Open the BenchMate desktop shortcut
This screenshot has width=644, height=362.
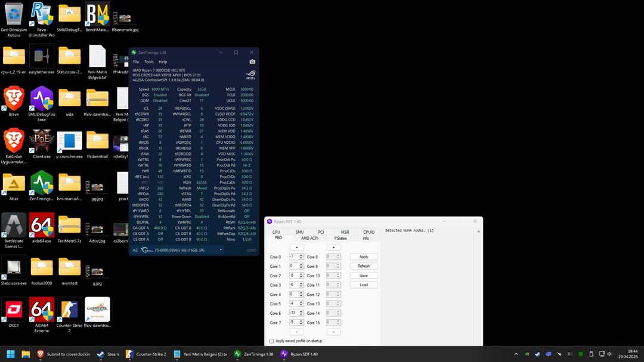[97, 15]
